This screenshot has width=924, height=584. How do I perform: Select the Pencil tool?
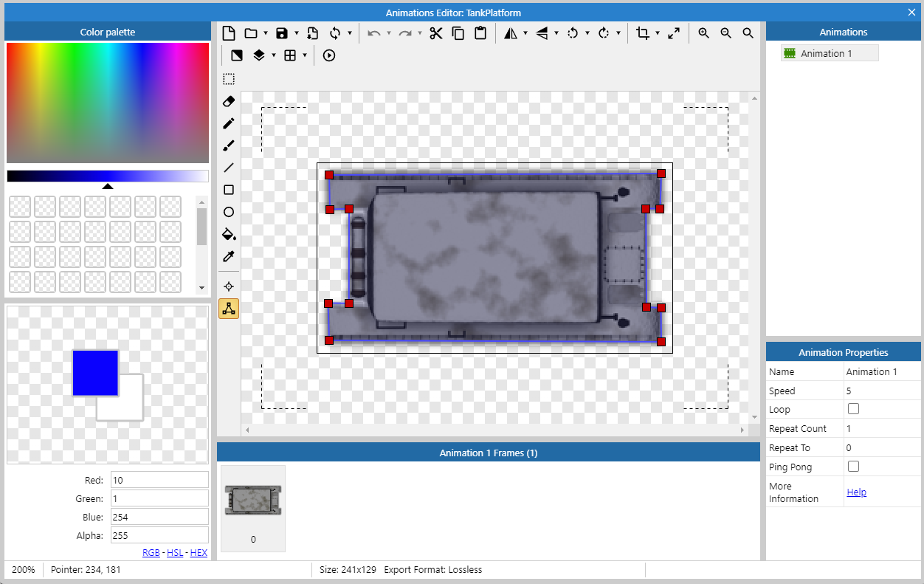228,123
